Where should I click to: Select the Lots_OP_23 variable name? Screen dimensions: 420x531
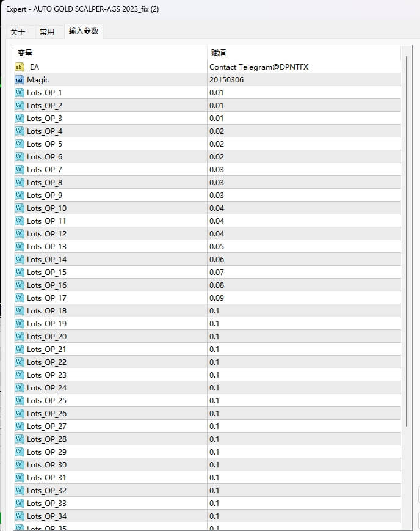[x=47, y=375]
